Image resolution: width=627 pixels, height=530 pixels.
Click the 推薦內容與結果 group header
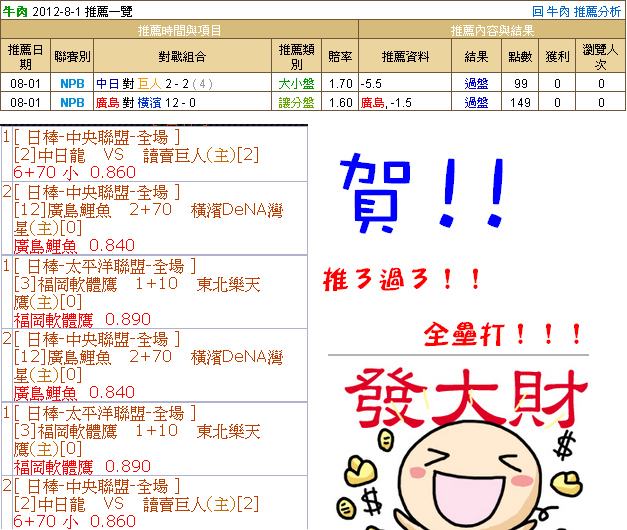coord(492,30)
